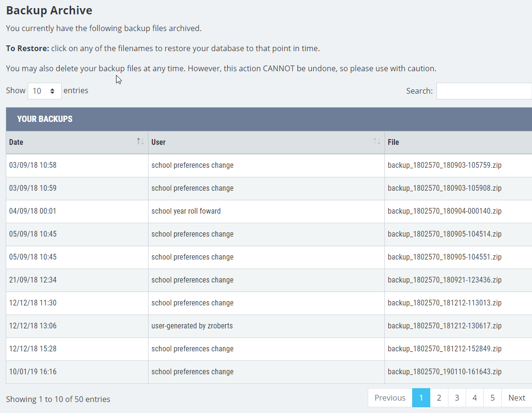
Task: Restore backup_1802570_180903-105759.zip
Action: click(x=444, y=165)
